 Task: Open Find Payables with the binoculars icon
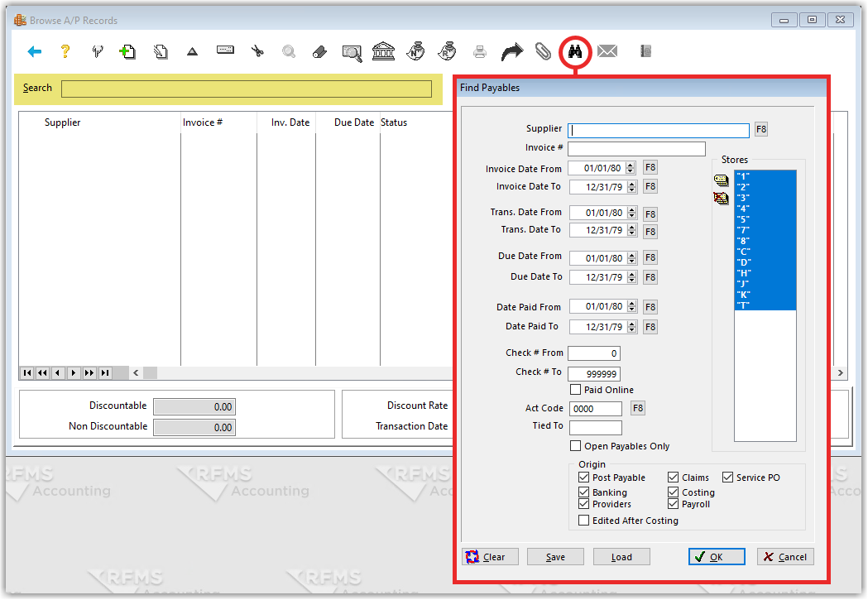click(574, 51)
